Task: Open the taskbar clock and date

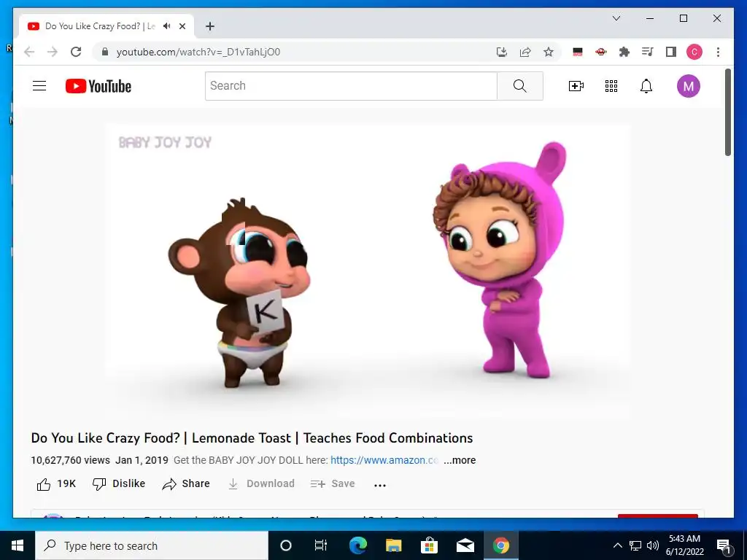Action: pos(684,545)
